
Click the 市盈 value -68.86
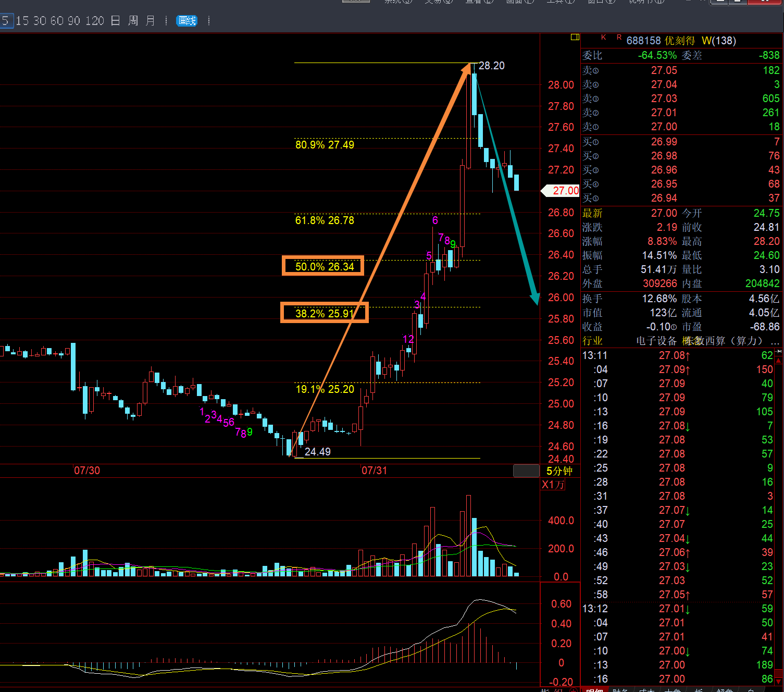(765, 327)
